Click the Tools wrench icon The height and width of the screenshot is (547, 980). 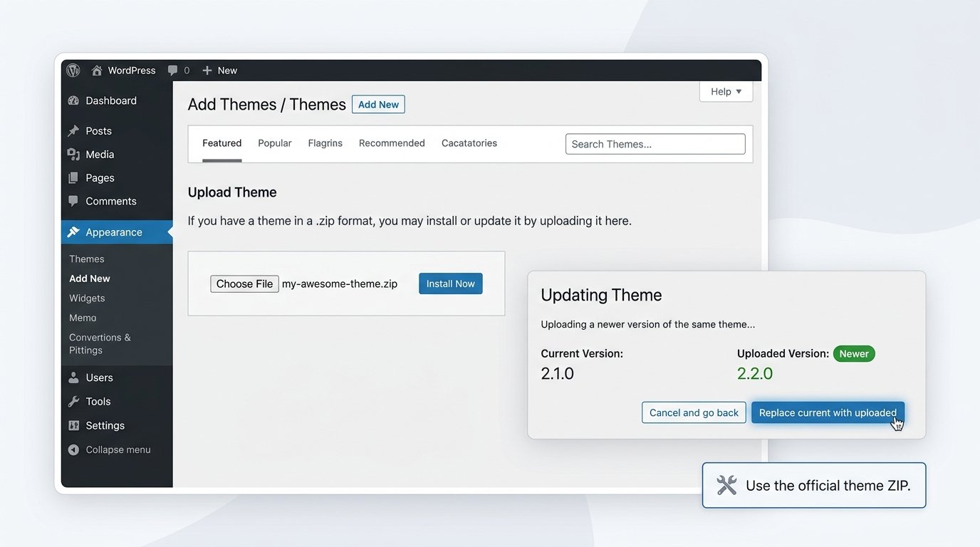(x=73, y=402)
